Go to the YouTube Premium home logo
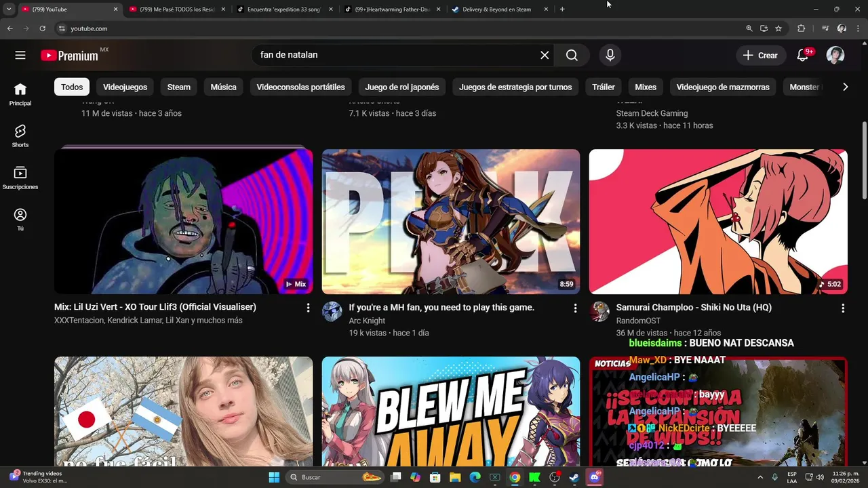 point(70,56)
